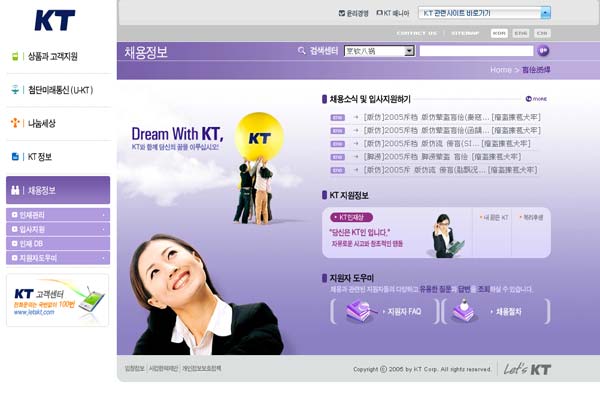This screenshot has height=400, width=600.
Task: Open the KT 관련사이트 바로가기 dropdown
Action: pos(545,13)
